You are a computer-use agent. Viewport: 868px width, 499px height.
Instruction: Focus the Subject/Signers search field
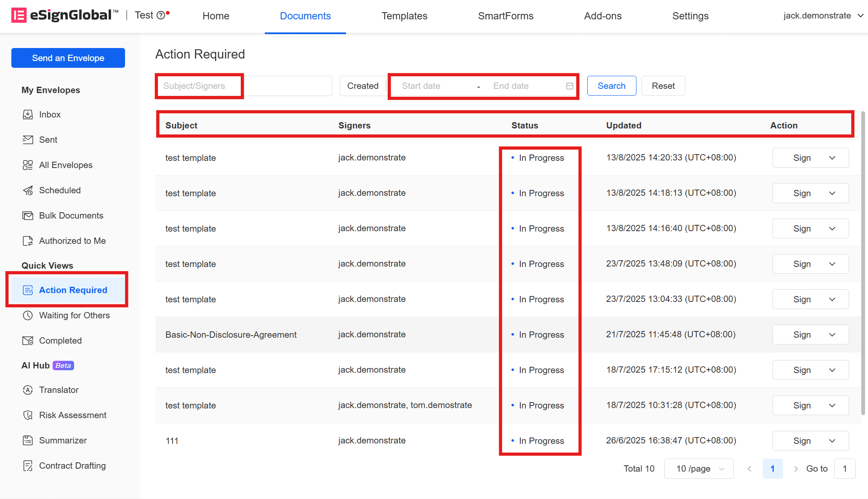pos(244,86)
